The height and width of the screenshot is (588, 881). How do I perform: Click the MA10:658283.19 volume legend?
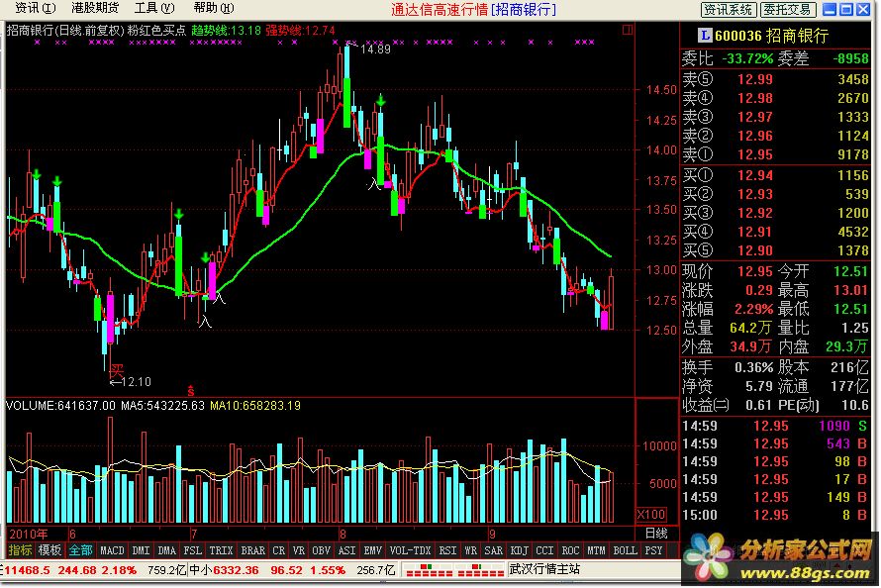pyautogui.click(x=255, y=406)
